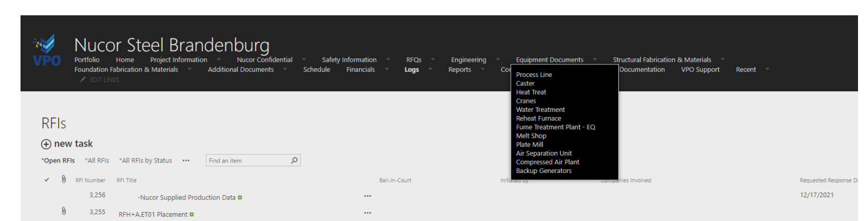The width and height of the screenshot is (868, 221).
Task: Expand the Logs dropdown arrow
Action: pyautogui.click(x=430, y=69)
